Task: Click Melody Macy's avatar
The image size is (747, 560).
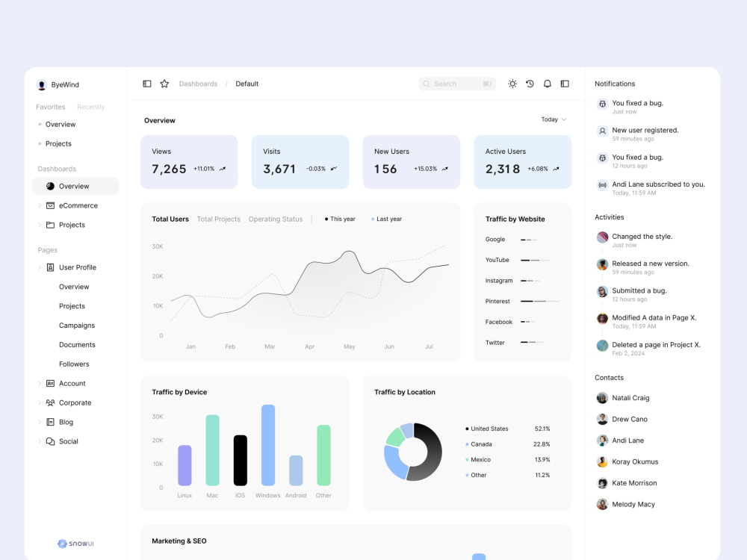Action: [x=602, y=504]
